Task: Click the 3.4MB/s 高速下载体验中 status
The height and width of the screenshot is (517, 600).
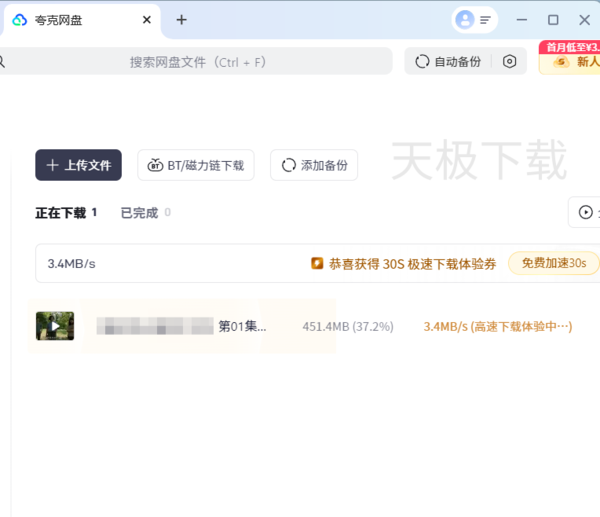Action: click(x=498, y=326)
